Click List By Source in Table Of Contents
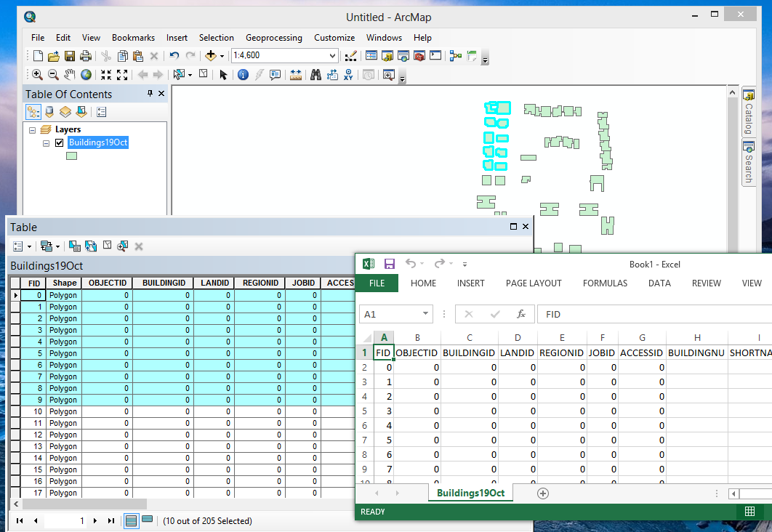Image resolution: width=772 pixels, height=532 pixels. [48, 111]
